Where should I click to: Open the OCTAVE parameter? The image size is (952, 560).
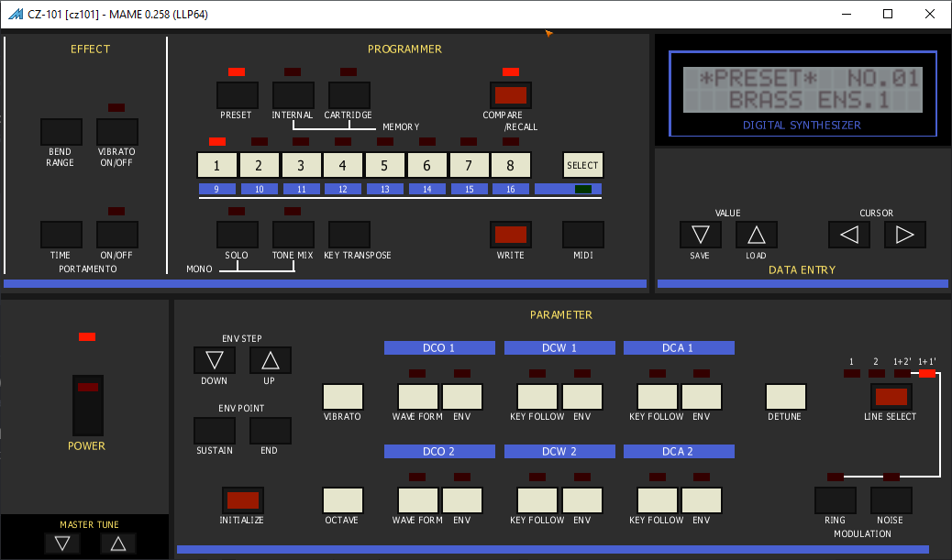point(343,500)
